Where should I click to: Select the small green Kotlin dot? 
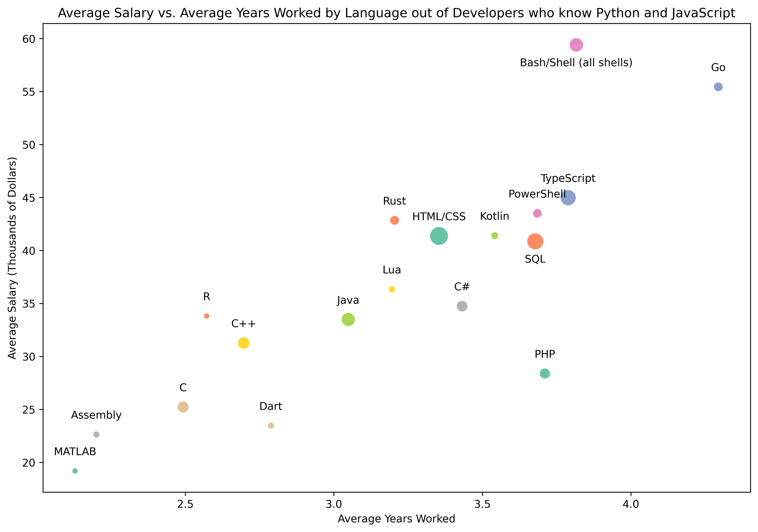495,236
